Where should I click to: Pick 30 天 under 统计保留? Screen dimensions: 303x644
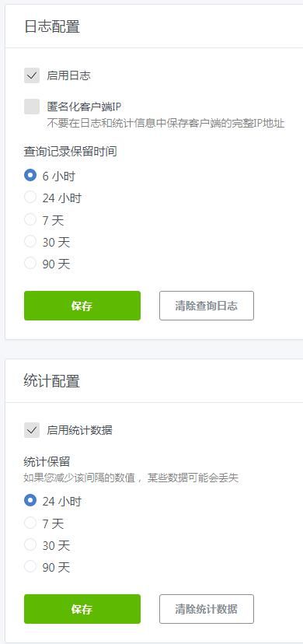tap(30, 545)
